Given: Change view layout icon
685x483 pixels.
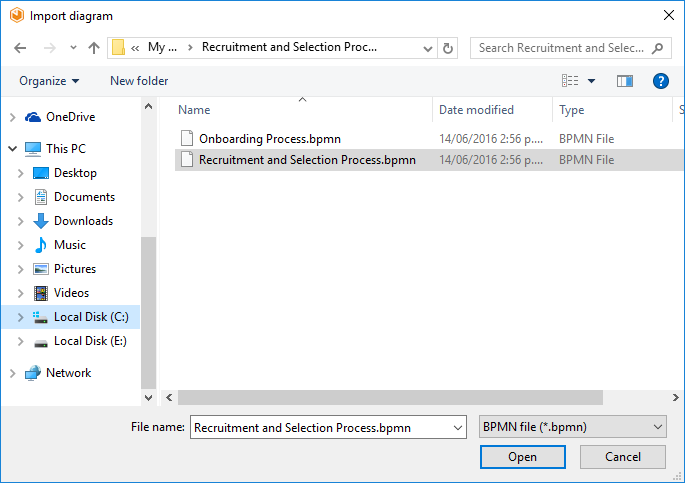Looking at the screenshot, I should (570, 81).
